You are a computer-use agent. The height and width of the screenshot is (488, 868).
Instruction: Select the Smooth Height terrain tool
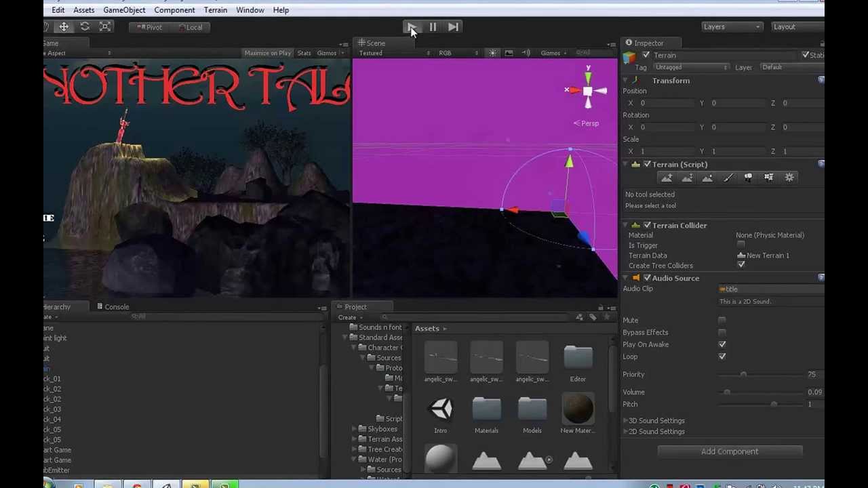pos(707,178)
